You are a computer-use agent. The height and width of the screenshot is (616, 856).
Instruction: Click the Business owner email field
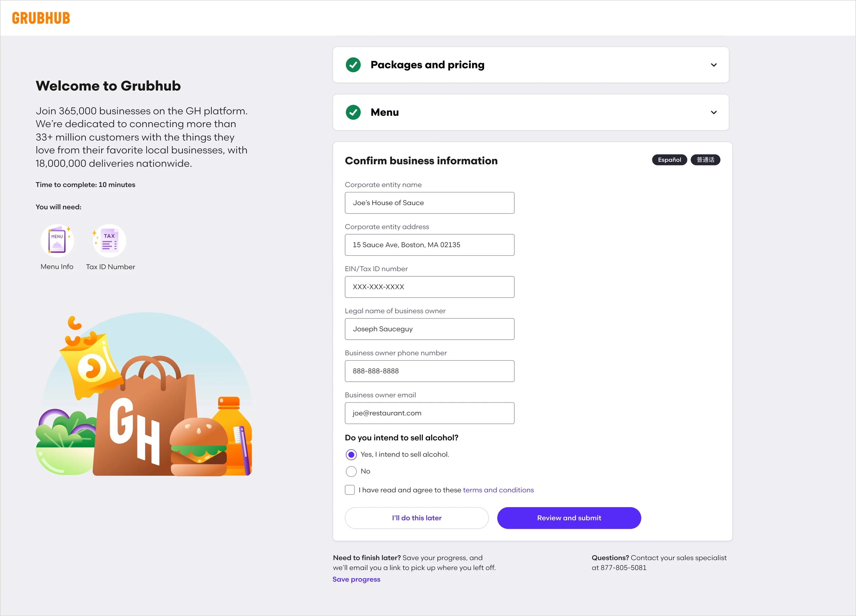[429, 413]
